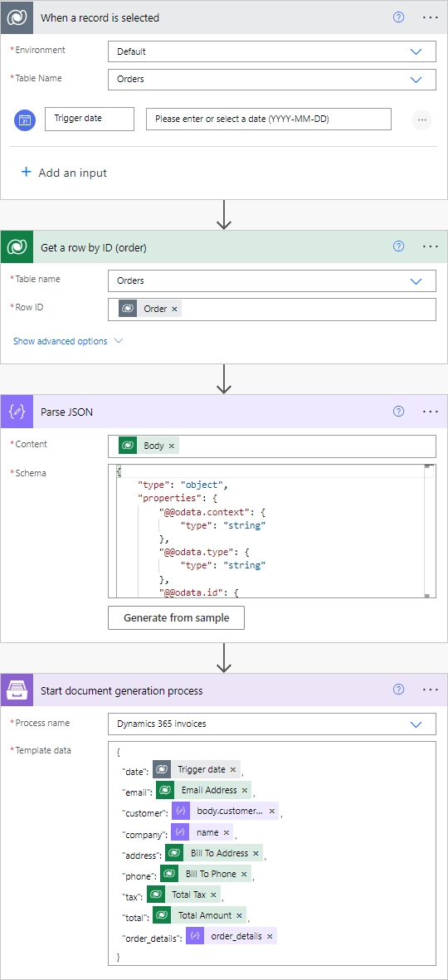Image resolution: width=448 pixels, height=980 pixels.
Task: Select the 'Trigger date' dynamic token
Action: (196, 769)
